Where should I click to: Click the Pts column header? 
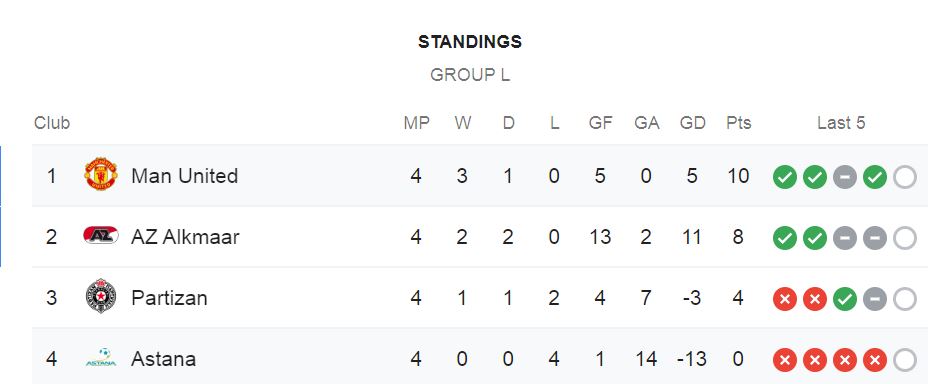click(739, 122)
